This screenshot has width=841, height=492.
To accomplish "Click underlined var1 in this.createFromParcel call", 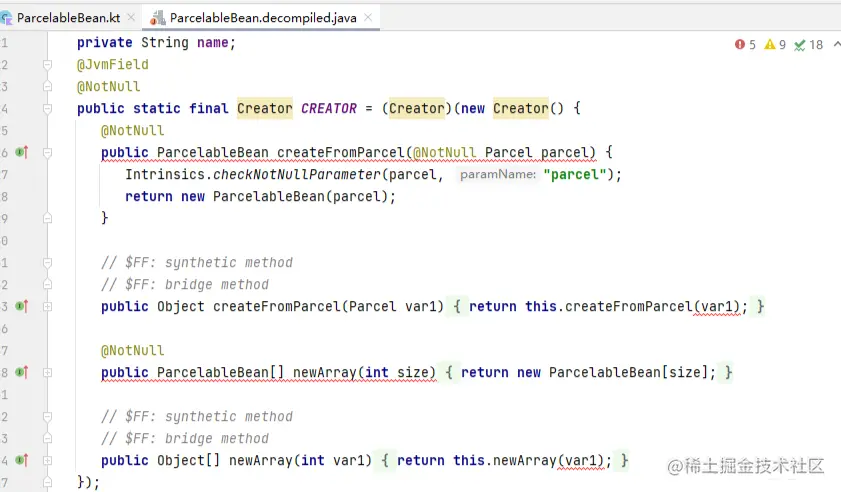I will (717, 307).
